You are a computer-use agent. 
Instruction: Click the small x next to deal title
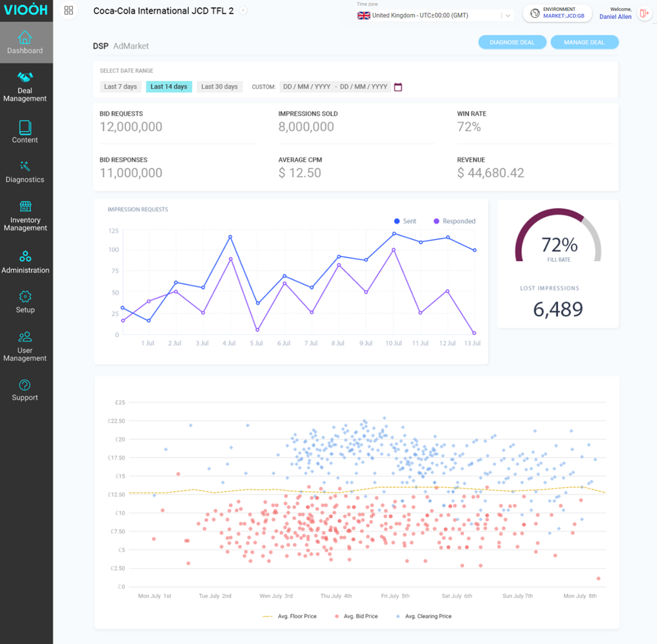click(243, 10)
